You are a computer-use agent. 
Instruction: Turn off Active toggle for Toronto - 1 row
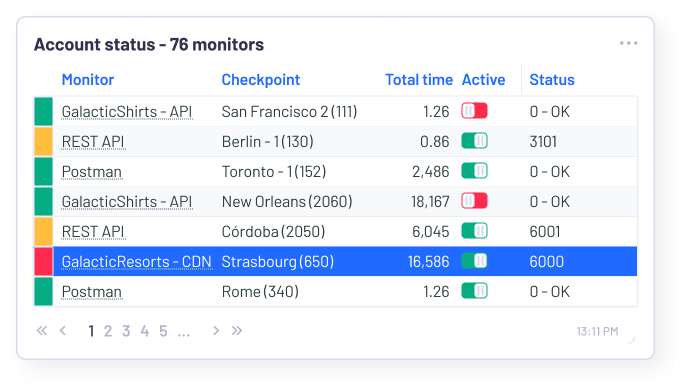coord(475,171)
